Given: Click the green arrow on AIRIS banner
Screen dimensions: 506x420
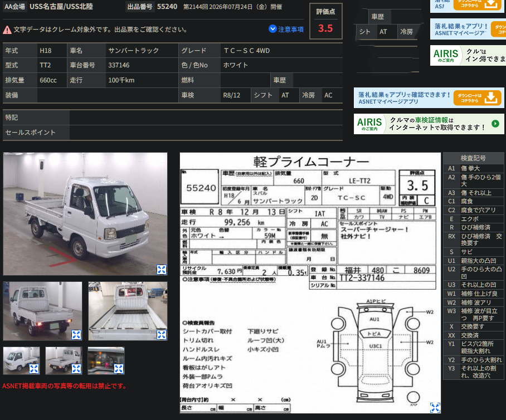Looking at the screenshot, I should point(495,124).
